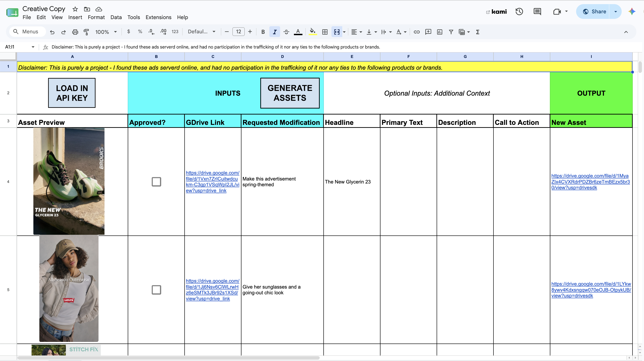Click the horizontal scrollbar
Screen dimensions: 644x361
coord(168,358)
